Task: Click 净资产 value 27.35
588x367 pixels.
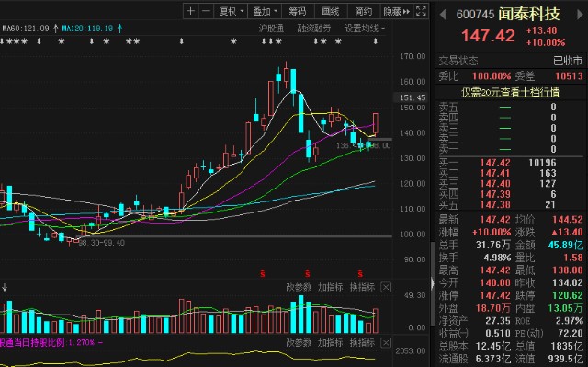Action: (x=498, y=321)
